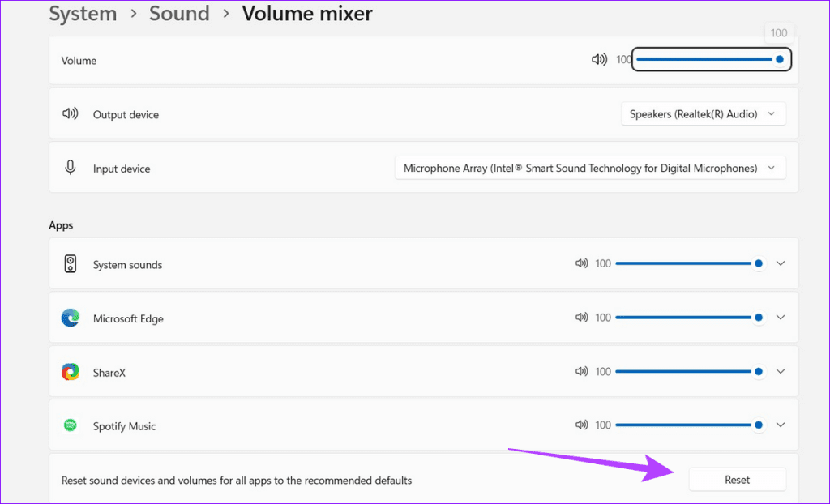This screenshot has width=830, height=504.
Task: Click the System sounds app icon
Action: pyautogui.click(x=71, y=263)
